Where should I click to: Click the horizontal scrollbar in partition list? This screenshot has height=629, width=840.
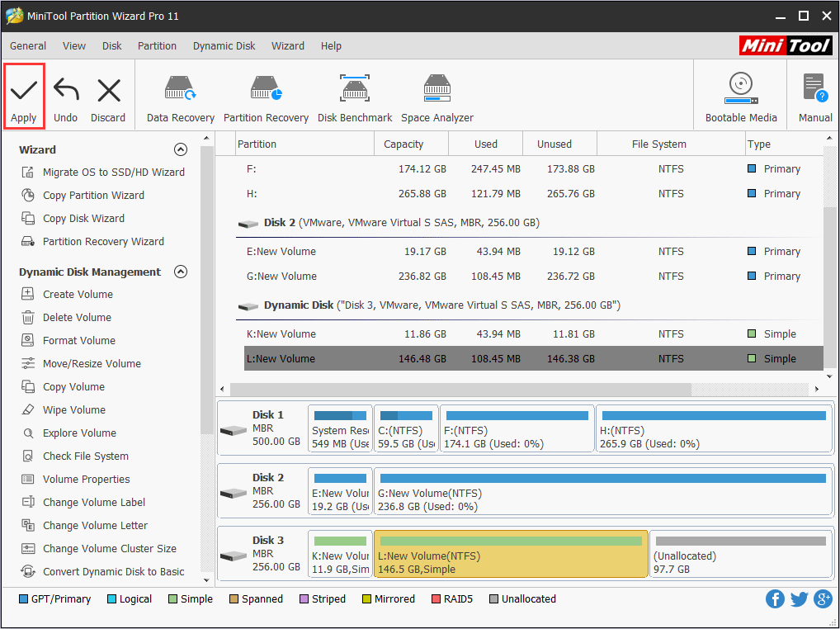(x=459, y=389)
